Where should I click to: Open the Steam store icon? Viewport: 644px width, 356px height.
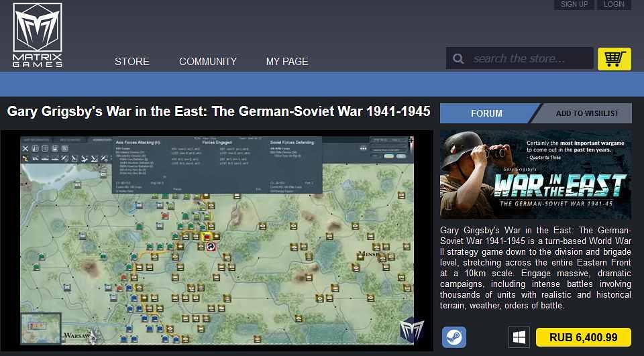[x=454, y=337]
